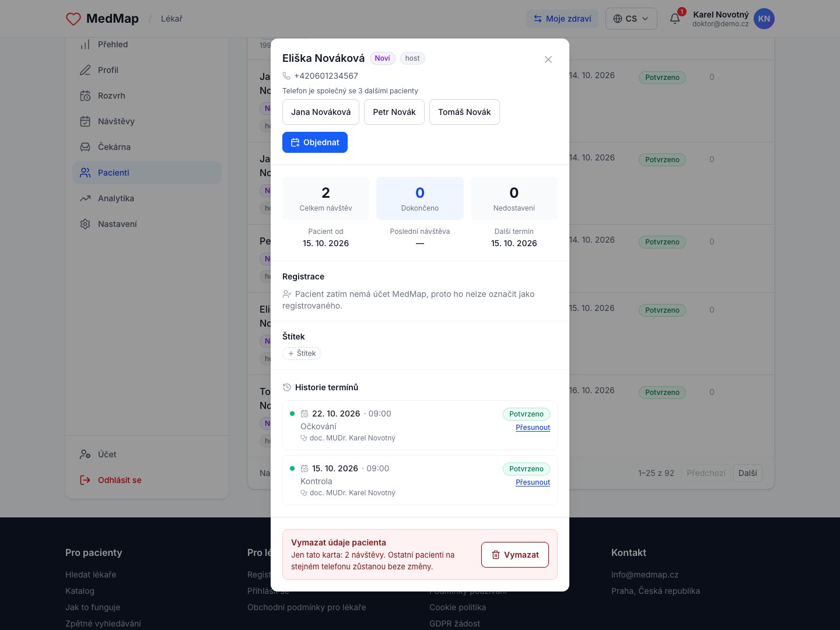Open Jak to funguje footer link

tap(93, 607)
